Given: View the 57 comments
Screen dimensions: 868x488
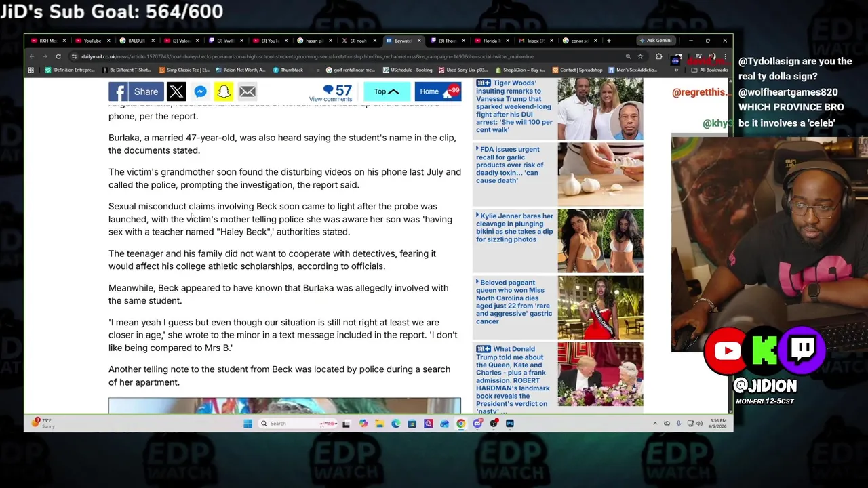Looking at the screenshot, I should click(x=331, y=93).
